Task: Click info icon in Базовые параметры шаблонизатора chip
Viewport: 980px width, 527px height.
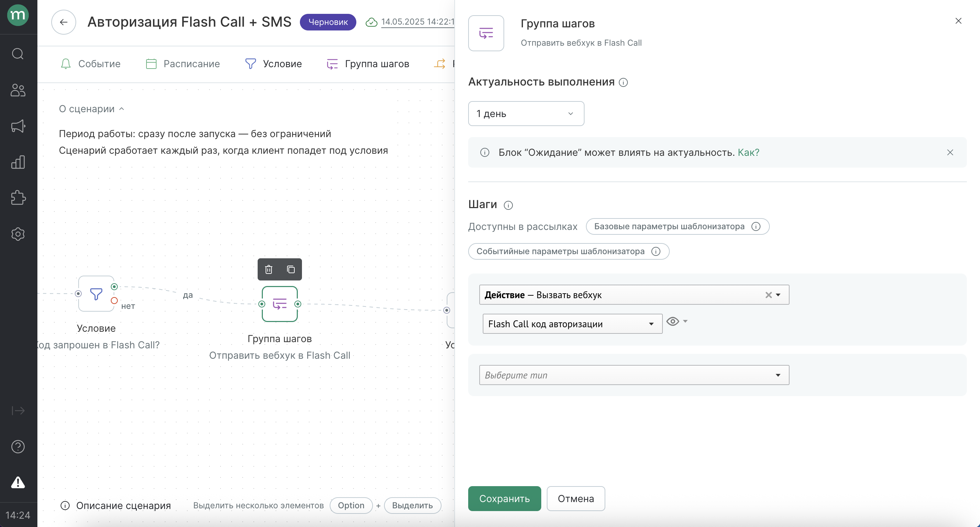Action: click(756, 226)
